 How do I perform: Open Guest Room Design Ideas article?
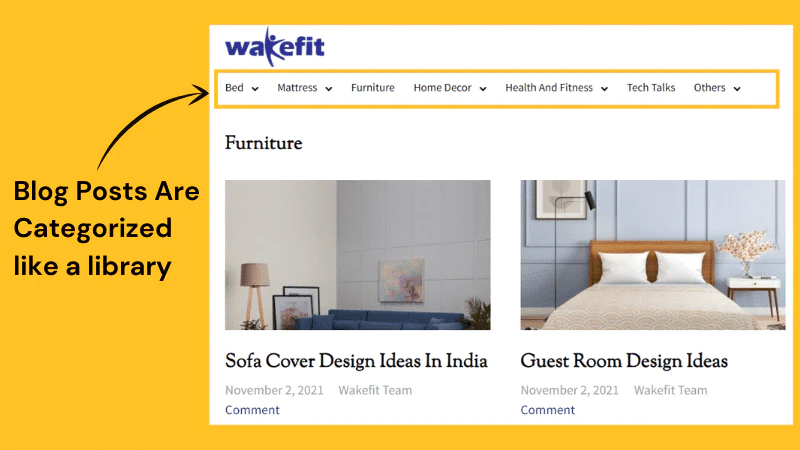click(x=624, y=361)
